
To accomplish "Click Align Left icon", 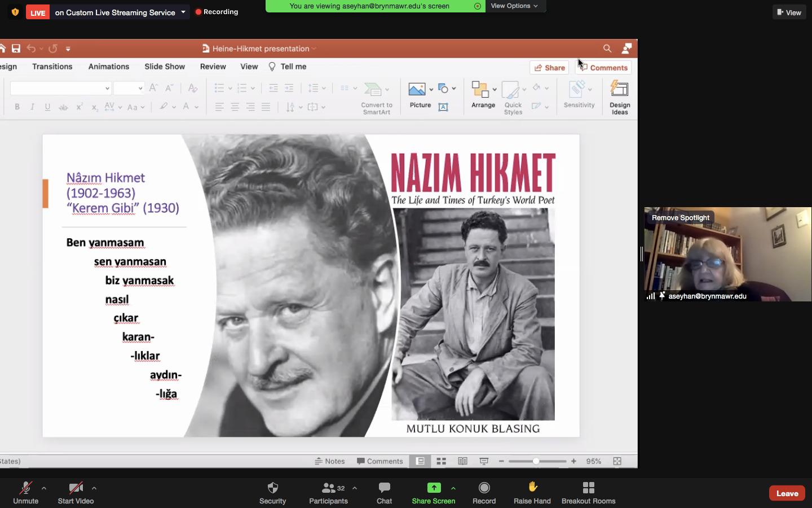I will pos(219,107).
